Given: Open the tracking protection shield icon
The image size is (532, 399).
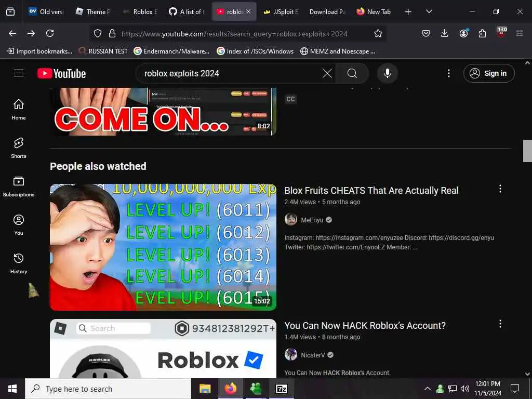Looking at the screenshot, I should pyautogui.click(x=98, y=33).
